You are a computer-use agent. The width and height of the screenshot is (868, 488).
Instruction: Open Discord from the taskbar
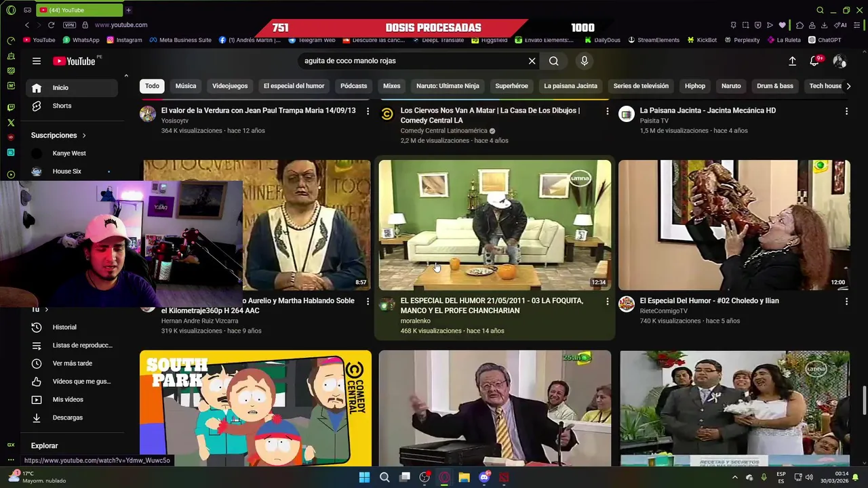pos(484,477)
